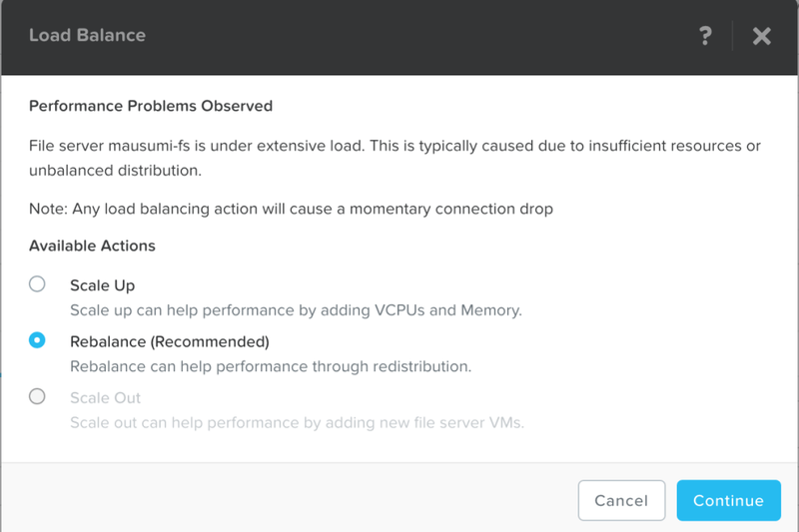Screen dimensions: 799x532
Task: Click the Performance Problems Observed heading
Action: coord(151,105)
